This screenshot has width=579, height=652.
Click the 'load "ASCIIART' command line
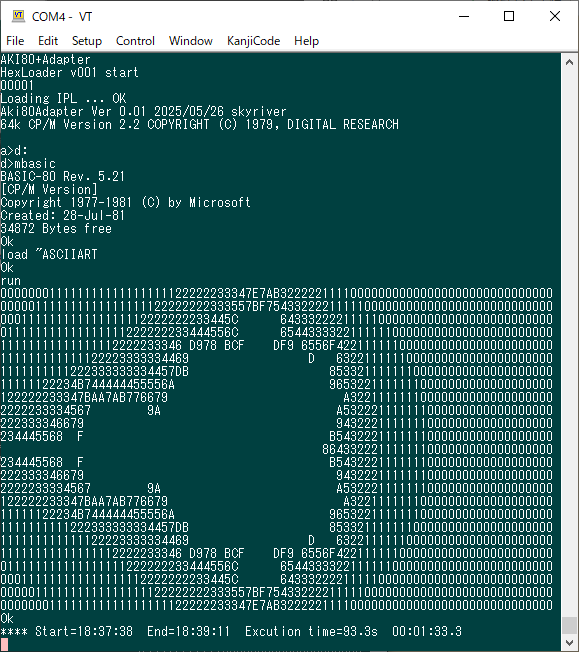[x=49, y=254]
